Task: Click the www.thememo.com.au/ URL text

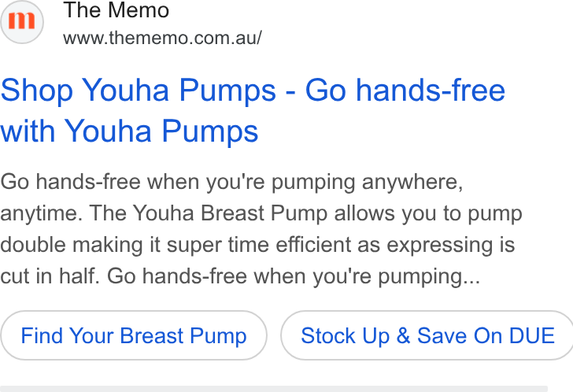Action: [x=162, y=38]
